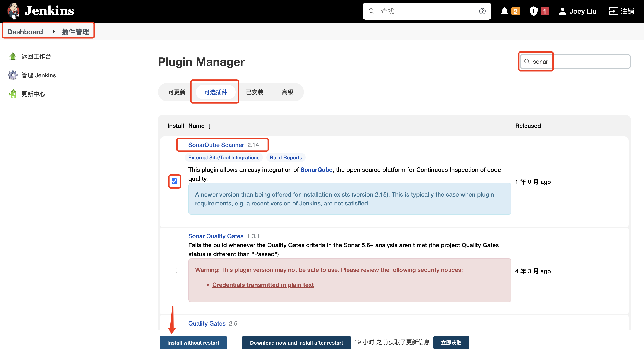Viewport: 644px width, 355px height.
Task: Expand the Dashboard breadcrumb chevron
Action: click(54, 32)
